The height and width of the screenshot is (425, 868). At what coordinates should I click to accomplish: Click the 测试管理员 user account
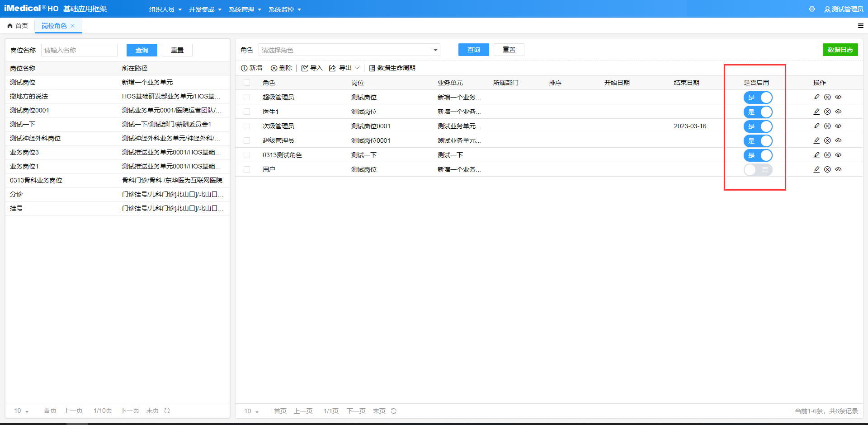844,9
